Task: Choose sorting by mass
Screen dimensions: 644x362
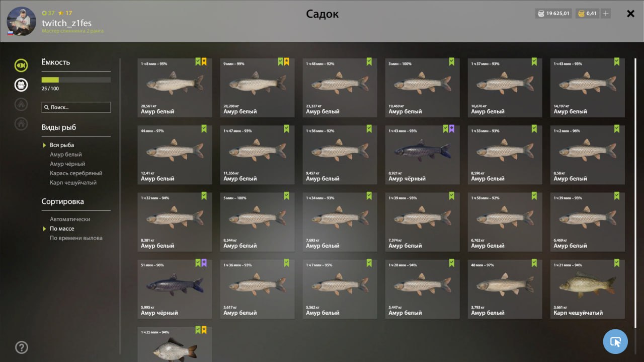Action: [x=62, y=229]
